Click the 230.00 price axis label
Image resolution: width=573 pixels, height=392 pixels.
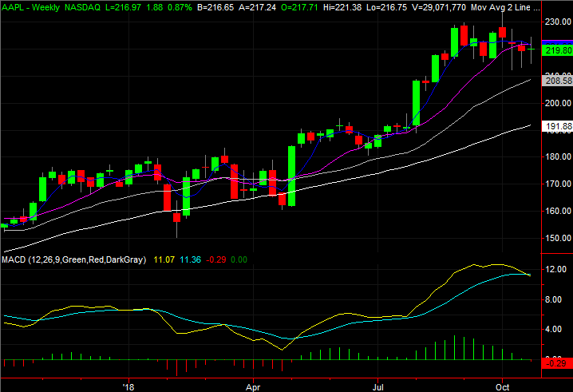click(x=558, y=22)
